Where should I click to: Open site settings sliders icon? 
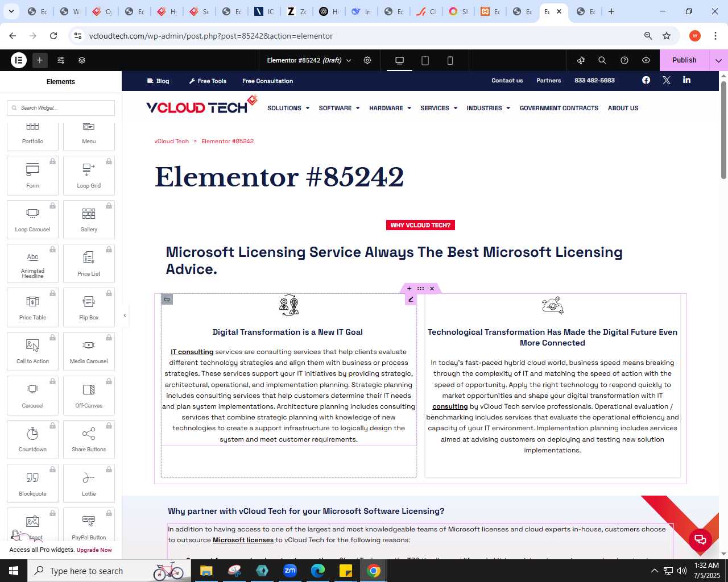61,60
